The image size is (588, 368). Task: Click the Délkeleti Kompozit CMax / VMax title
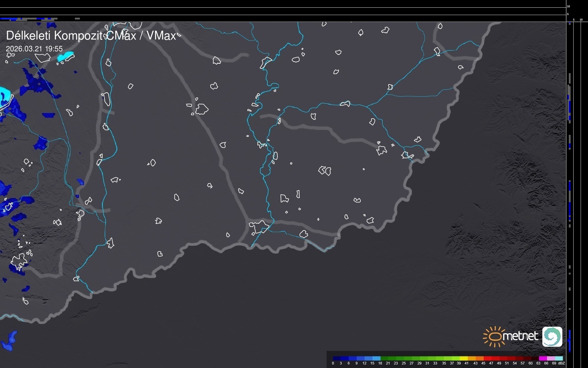tap(91, 36)
